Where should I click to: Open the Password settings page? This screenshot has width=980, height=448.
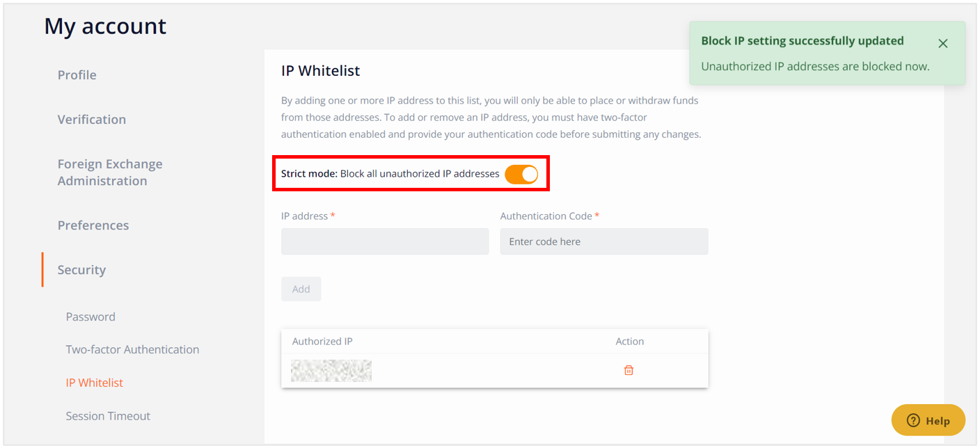tap(90, 317)
